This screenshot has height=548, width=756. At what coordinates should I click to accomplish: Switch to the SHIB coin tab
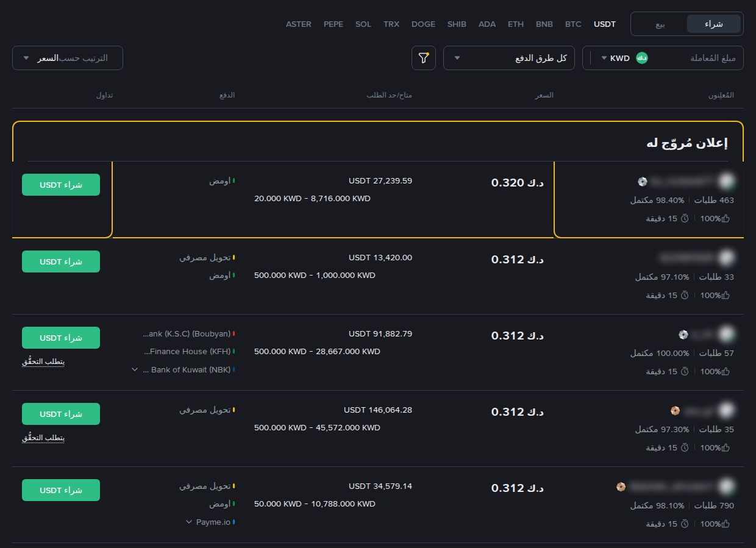[x=457, y=24]
